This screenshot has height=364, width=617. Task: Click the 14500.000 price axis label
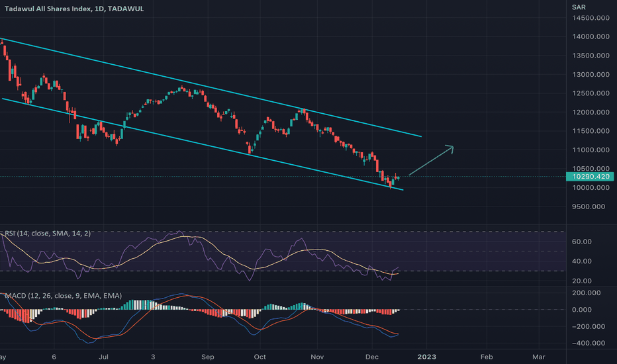[591, 18]
